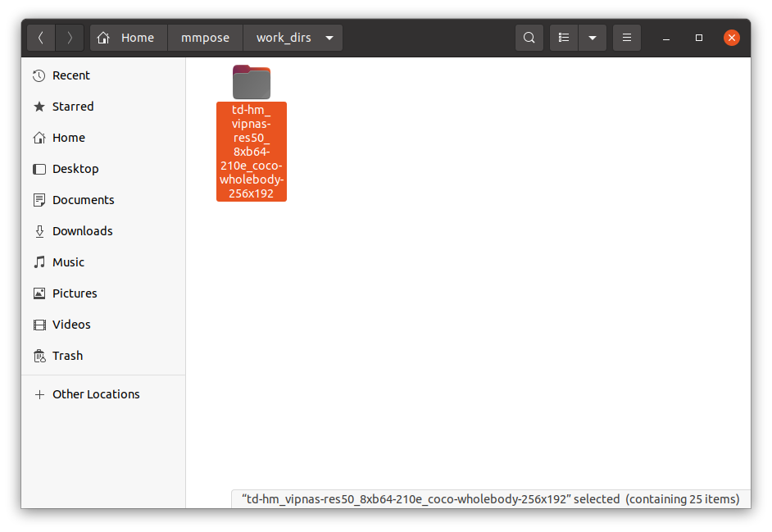
Task: Open Recent in the sidebar
Action: [103, 75]
